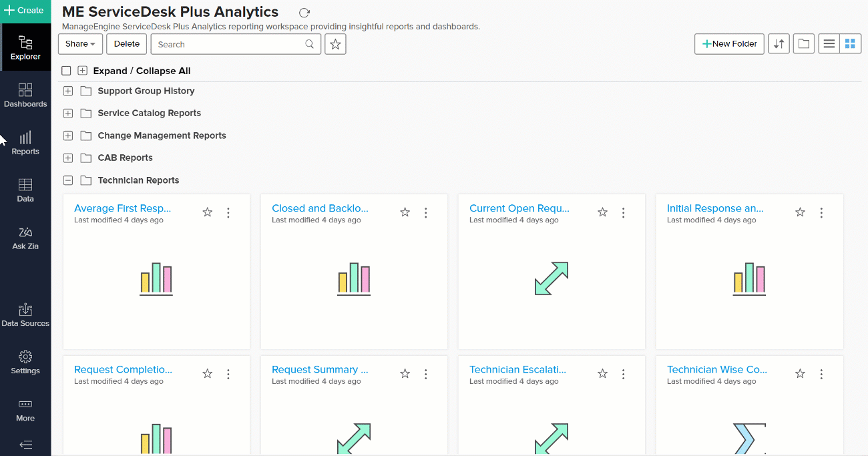Screen dimensions: 868x456
Task: Favorite the Average First Response report
Action: click(x=207, y=212)
